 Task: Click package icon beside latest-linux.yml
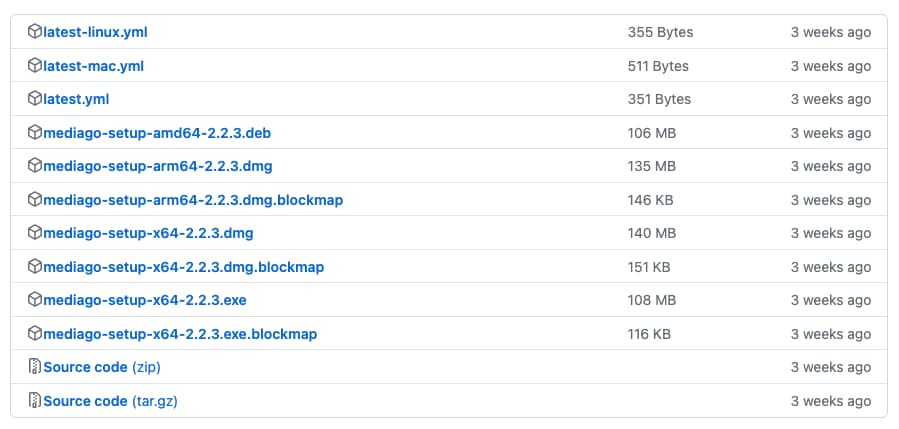click(x=35, y=32)
